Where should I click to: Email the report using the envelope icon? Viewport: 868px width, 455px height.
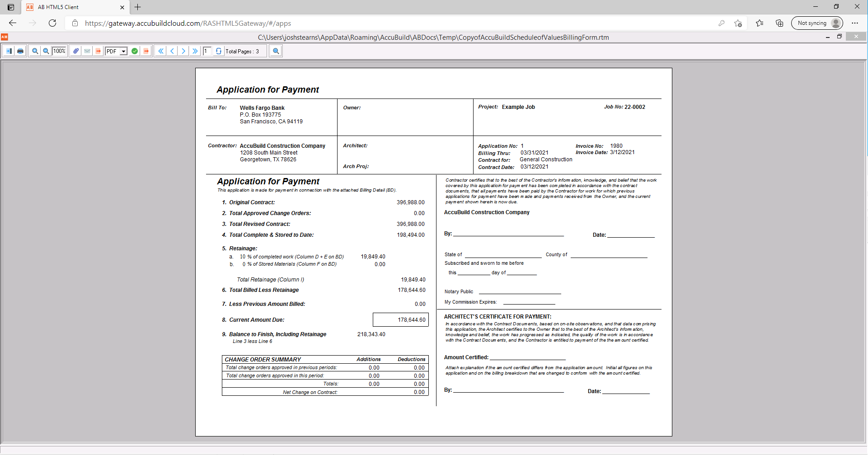87,51
